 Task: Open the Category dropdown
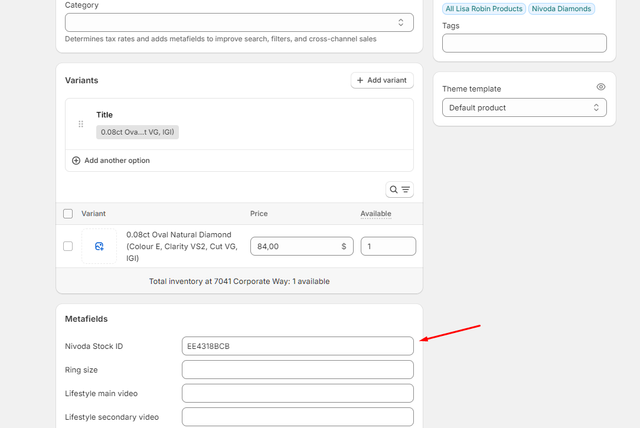pos(239,22)
